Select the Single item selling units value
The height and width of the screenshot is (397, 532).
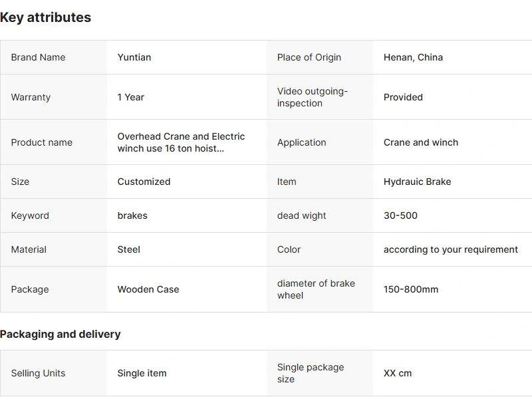[142, 373]
